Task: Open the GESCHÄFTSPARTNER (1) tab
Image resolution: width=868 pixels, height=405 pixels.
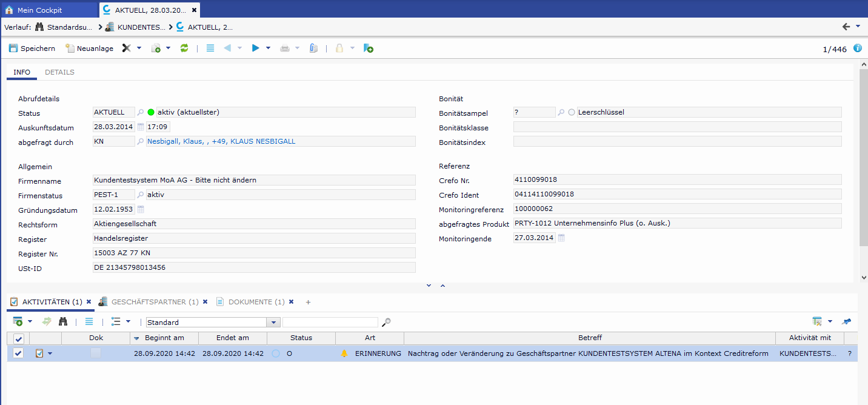Action: tap(154, 302)
